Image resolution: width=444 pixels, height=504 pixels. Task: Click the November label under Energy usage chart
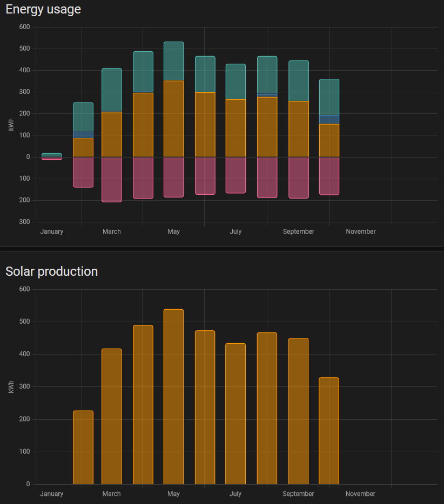point(360,231)
